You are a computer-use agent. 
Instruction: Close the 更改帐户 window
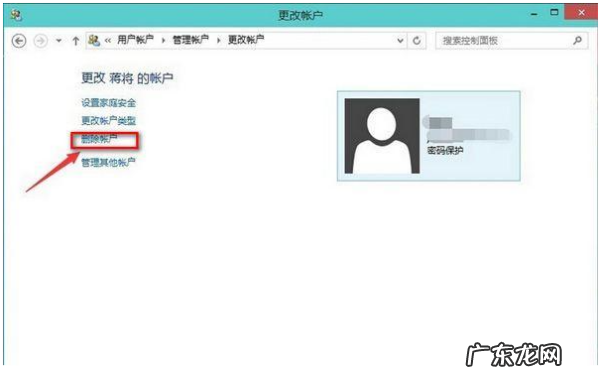(x=581, y=13)
